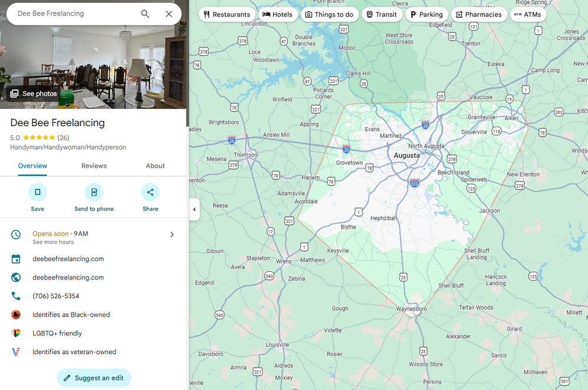Collapse the side panel with the arrow
This screenshot has height=390, width=588.
point(195,209)
